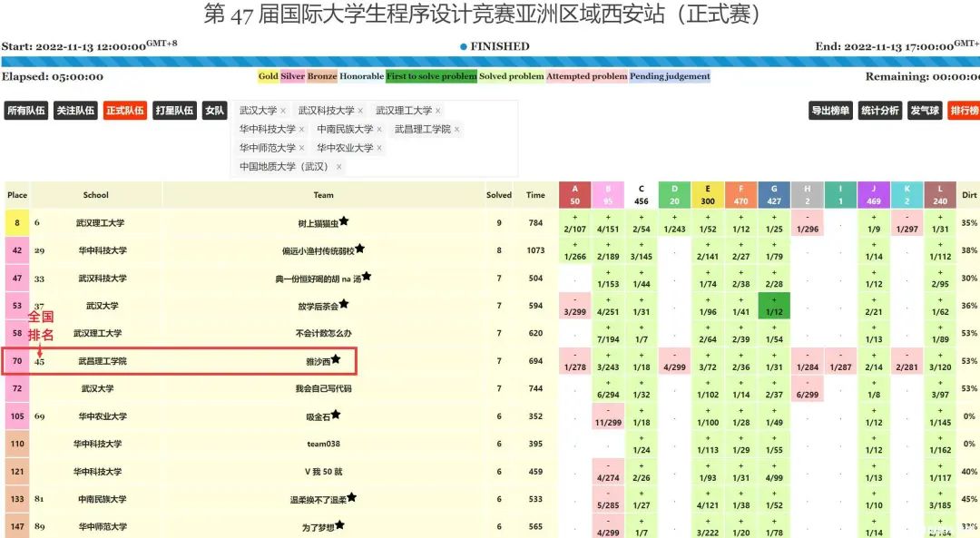Viewport: 980px width, 538px height.
Task: Click the star next to team 放学后茶会
Action: (344, 304)
